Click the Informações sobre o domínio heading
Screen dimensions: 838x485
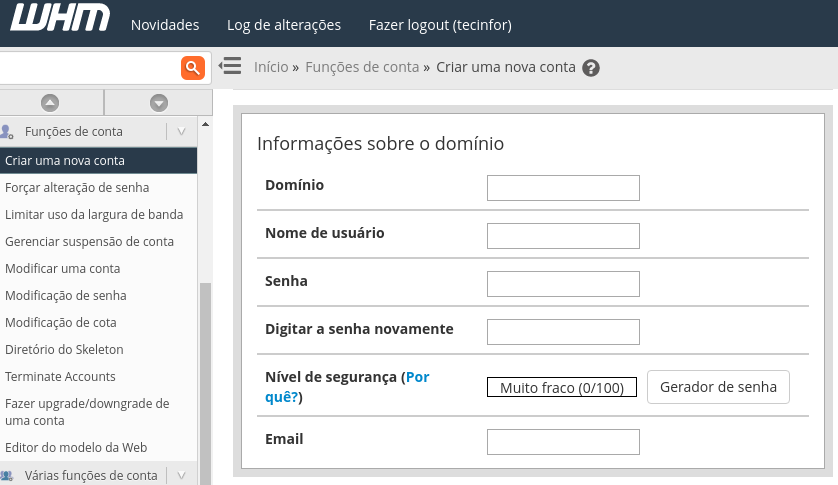point(381,143)
